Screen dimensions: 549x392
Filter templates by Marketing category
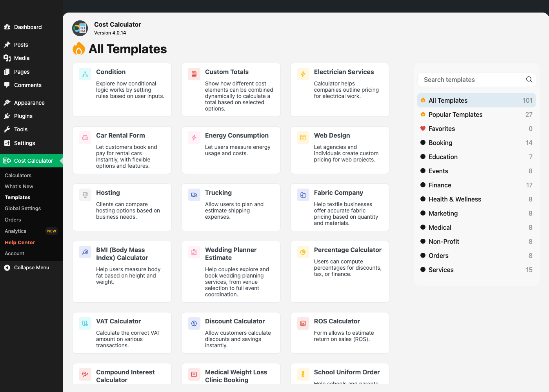pos(476,213)
